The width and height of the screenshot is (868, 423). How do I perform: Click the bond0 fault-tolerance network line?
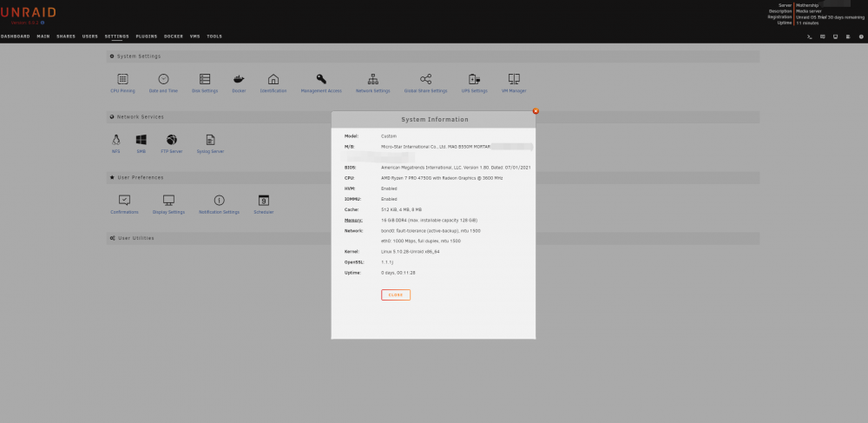point(431,231)
